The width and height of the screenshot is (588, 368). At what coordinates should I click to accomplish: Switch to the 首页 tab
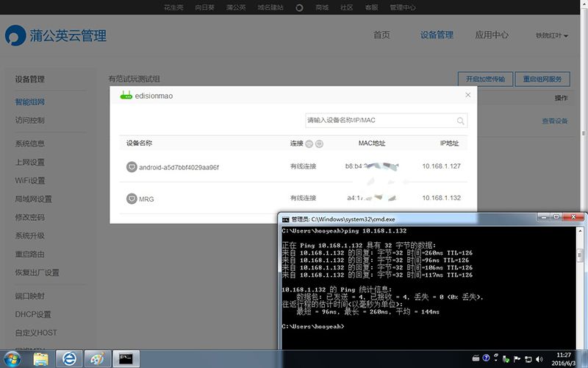pyautogui.click(x=381, y=35)
